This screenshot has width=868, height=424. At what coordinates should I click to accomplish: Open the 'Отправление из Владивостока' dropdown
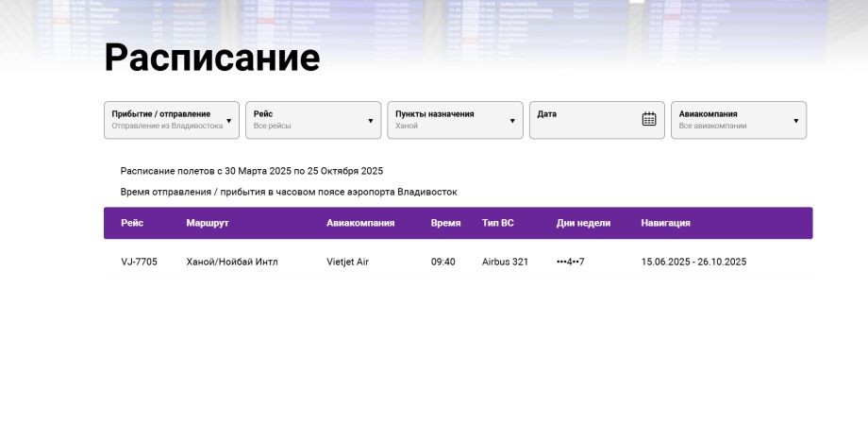[x=167, y=120]
